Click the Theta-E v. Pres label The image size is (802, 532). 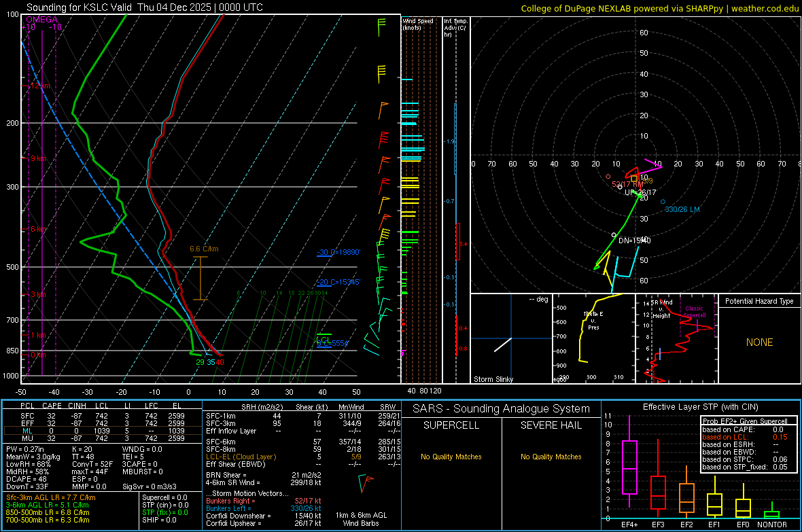[x=593, y=321]
